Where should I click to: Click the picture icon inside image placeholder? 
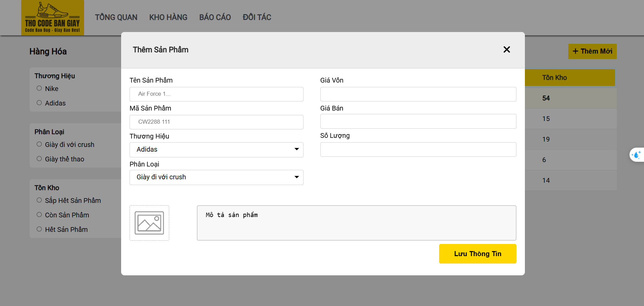point(149,222)
